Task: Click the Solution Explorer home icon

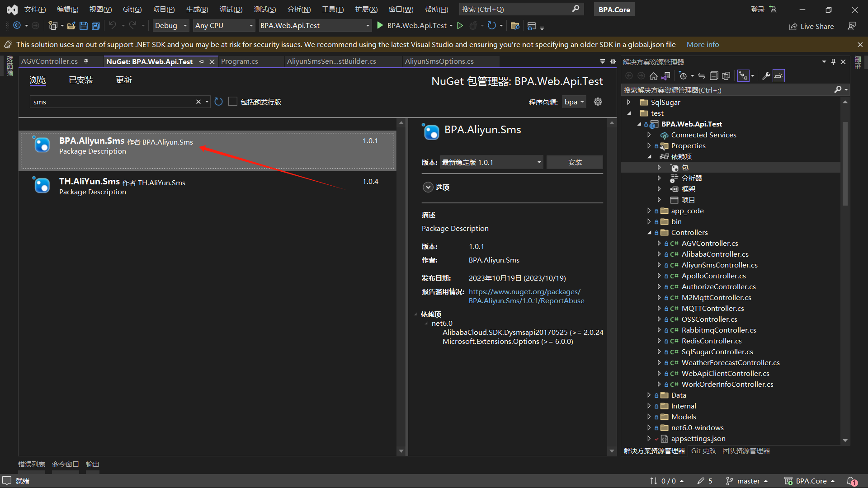Action: click(653, 76)
